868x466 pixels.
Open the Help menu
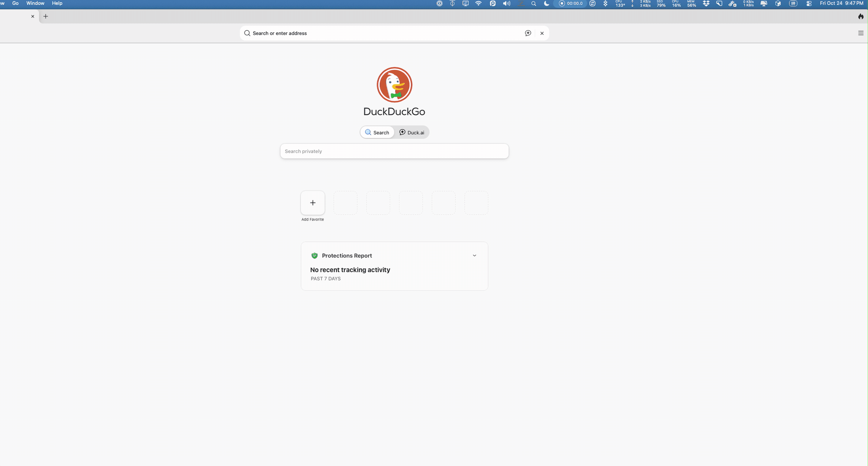pyautogui.click(x=57, y=3)
